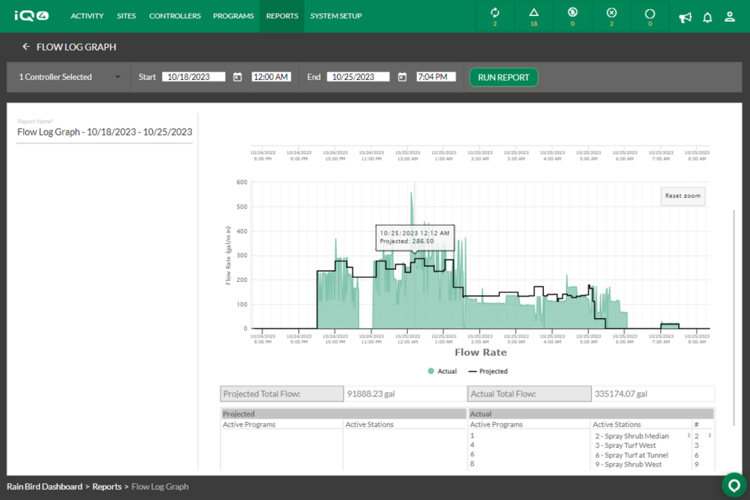Viewport: 750px width, 500px height.
Task: Expand the 1 Controller Selected dropdown
Action: 69,77
